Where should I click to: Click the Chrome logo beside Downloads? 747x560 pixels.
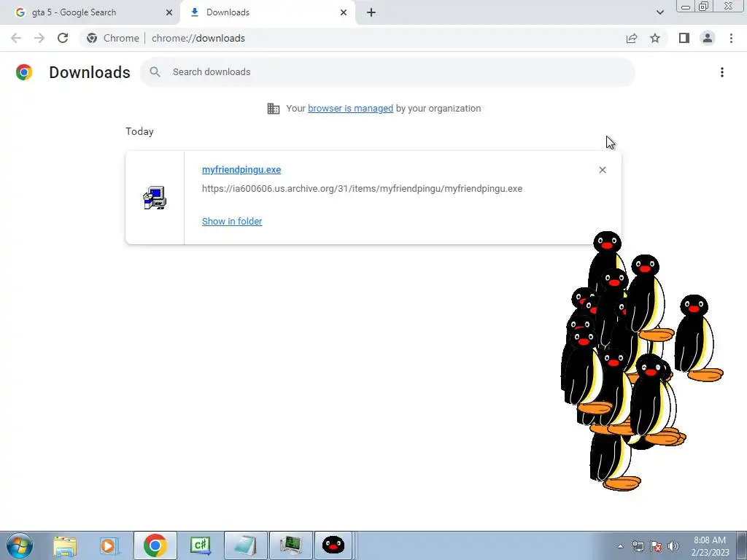click(x=24, y=72)
